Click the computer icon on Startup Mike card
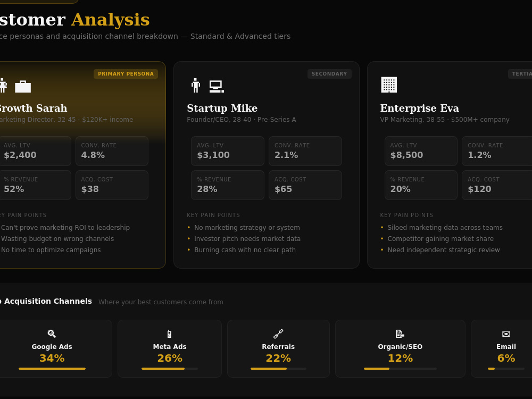The height and width of the screenshot is (399, 532). 217,87
